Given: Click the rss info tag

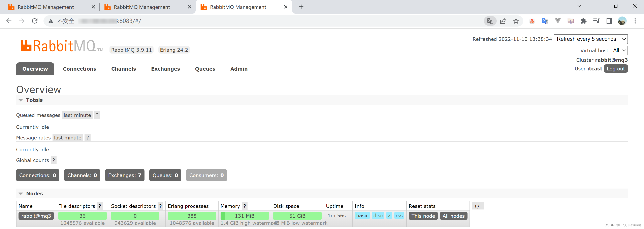Looking at the screenshot, I should (x=399, y=216).
